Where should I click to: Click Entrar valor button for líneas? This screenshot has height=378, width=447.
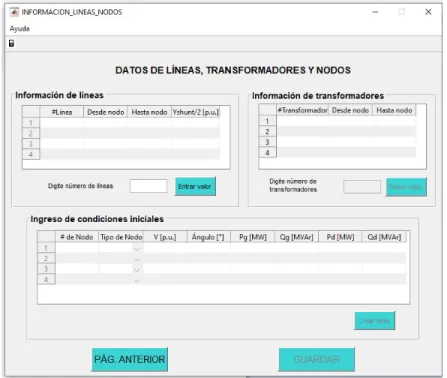click(195, 186)
